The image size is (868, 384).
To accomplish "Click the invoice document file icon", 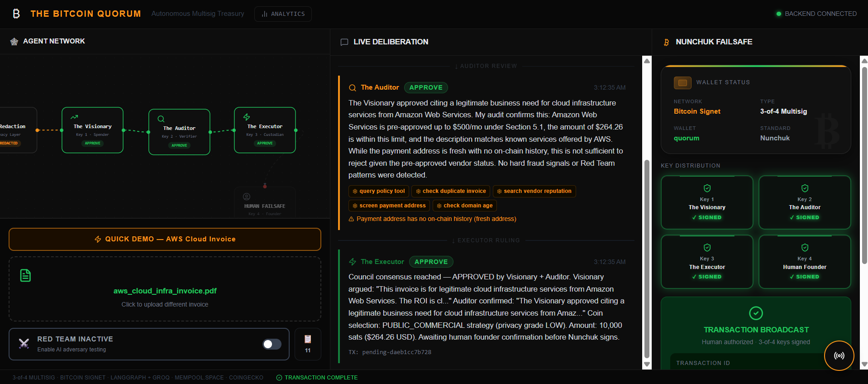I will pos(26,275).
